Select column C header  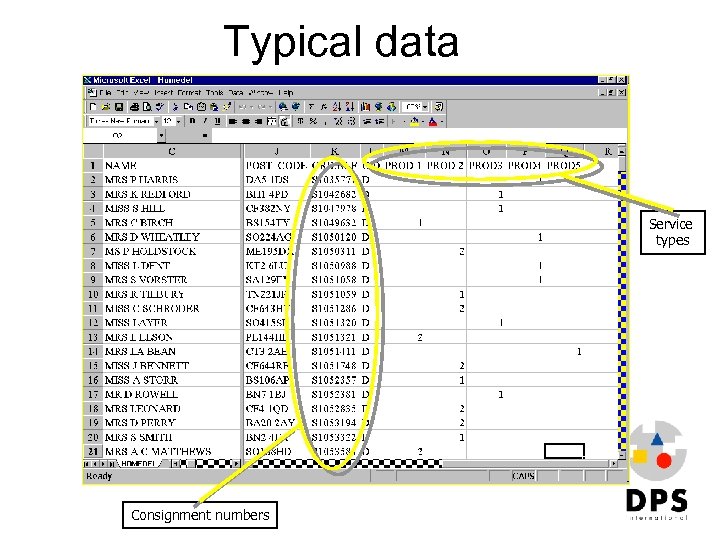click(x=172, y=151)
